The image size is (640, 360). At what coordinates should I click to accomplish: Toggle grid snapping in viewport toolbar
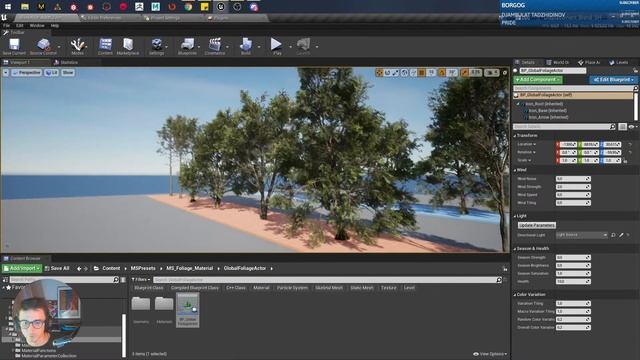pyautogui.click(x=421, y=73)
